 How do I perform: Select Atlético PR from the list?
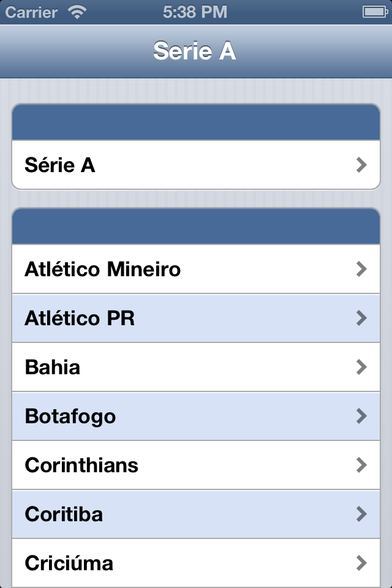tap(80, 318)
